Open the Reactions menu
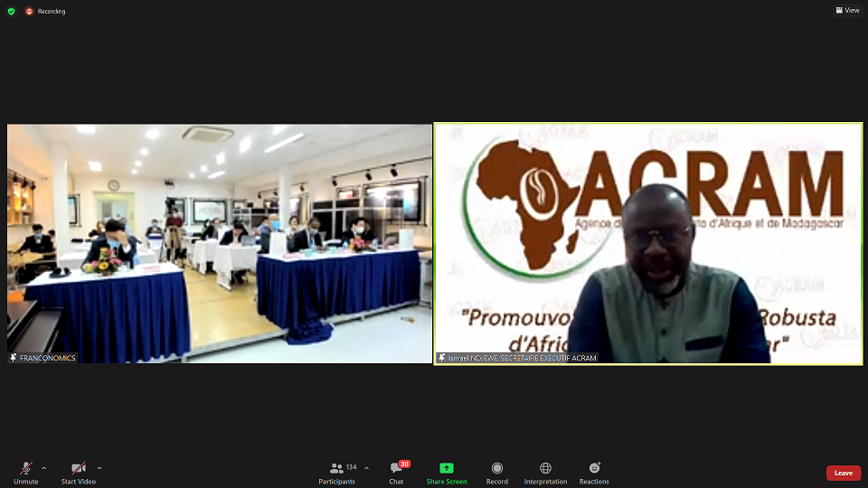 (x=595, y=473)
